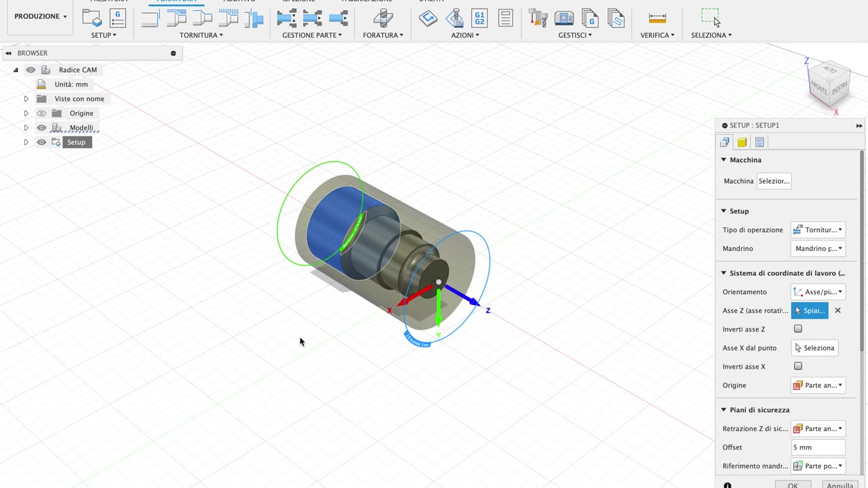Open the GESTIONE PARTE toolbar menu

pyautogui.click(x=312, y=35)
